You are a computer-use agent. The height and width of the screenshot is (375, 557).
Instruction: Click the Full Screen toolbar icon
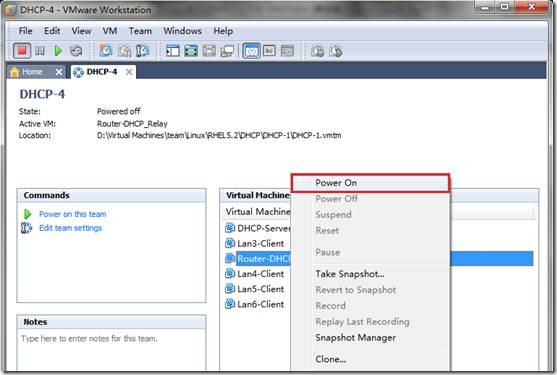point(209,51)
